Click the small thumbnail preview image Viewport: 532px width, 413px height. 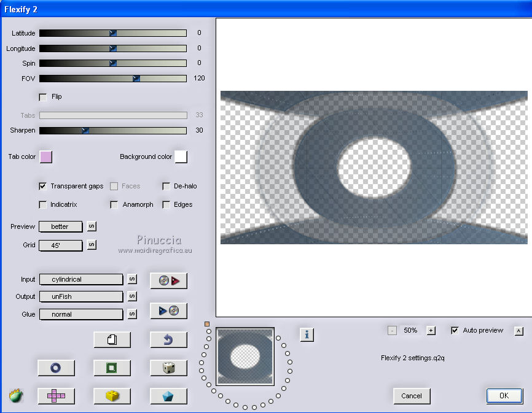pyautogui.click(x=245, y=357)
